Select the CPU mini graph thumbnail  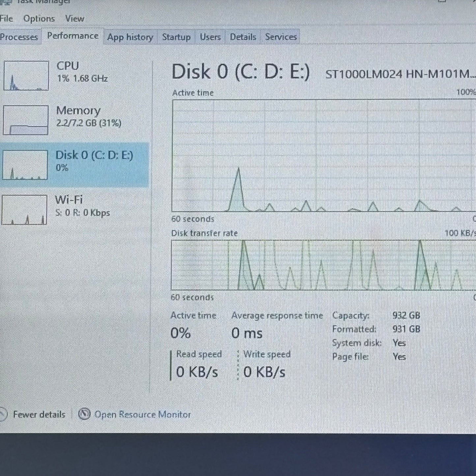[26, 75]
